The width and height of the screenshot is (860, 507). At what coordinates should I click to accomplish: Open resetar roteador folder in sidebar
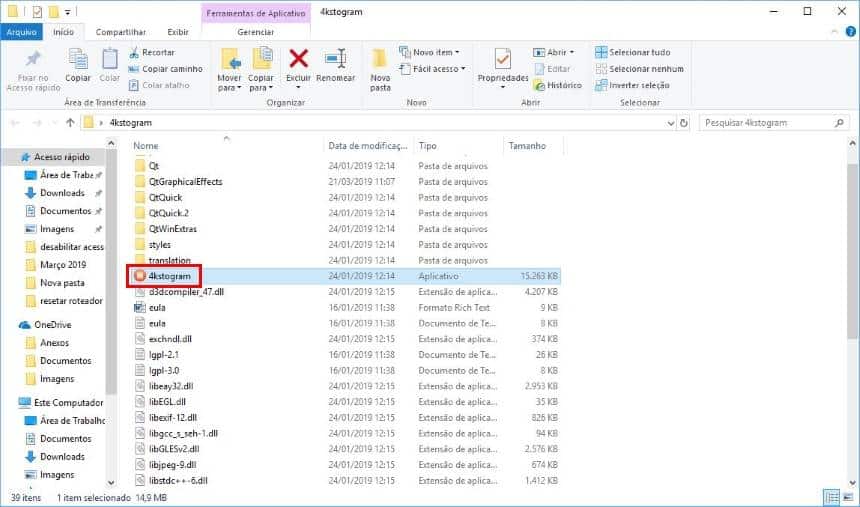tap(64, 301)
